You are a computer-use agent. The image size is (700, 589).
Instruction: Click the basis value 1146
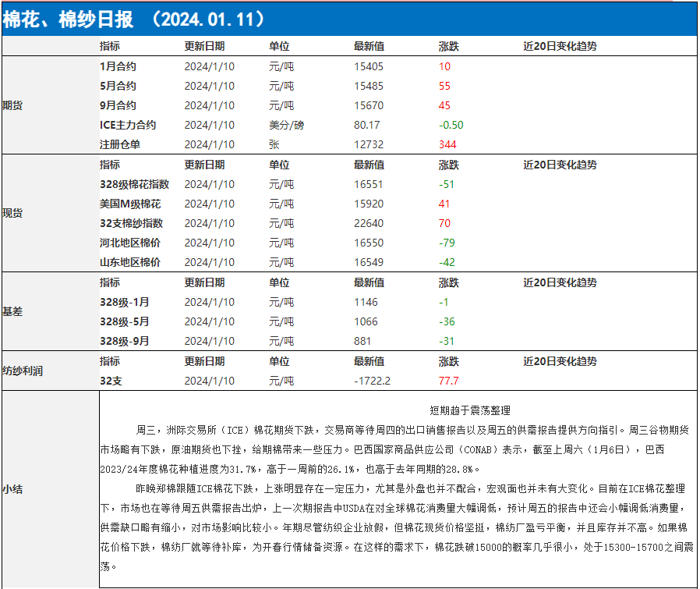[x=366, y=303]
